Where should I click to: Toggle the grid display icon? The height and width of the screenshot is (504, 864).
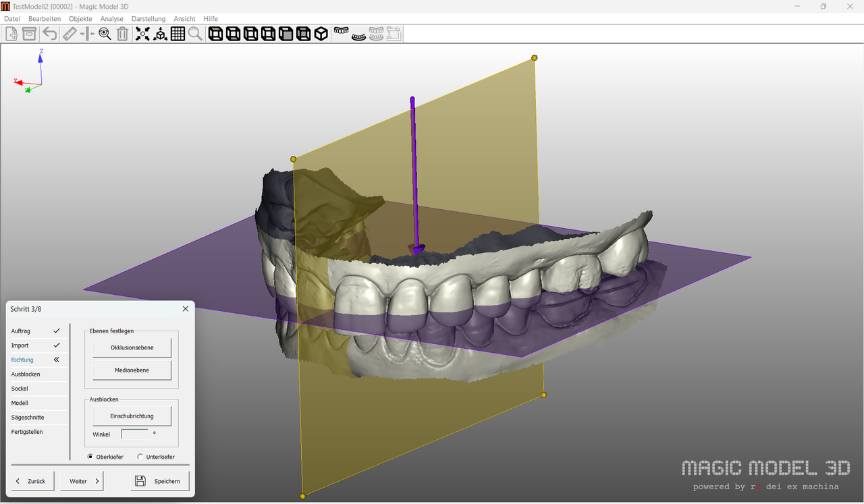(x=178, y=34)
